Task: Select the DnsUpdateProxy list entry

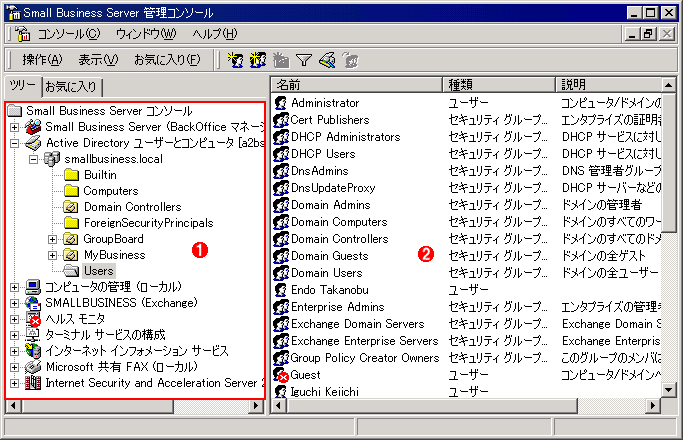Action: (333, 188)
